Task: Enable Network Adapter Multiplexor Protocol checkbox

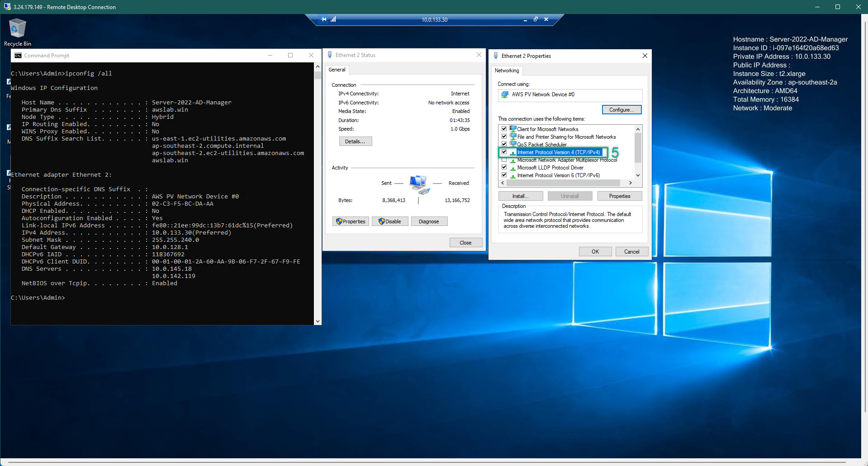Action: click(504, 160)
